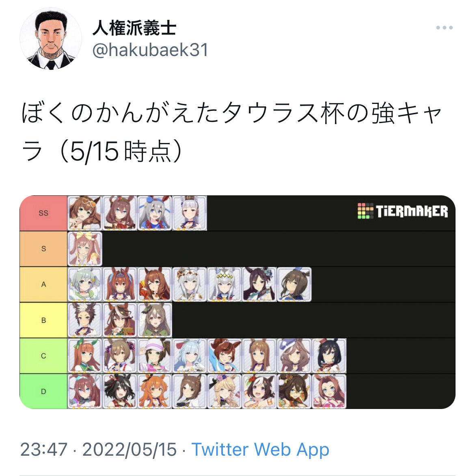Click the orange-haired third character in D tier
This screenshot has height=476, width=475.
(x=155, y=392)
